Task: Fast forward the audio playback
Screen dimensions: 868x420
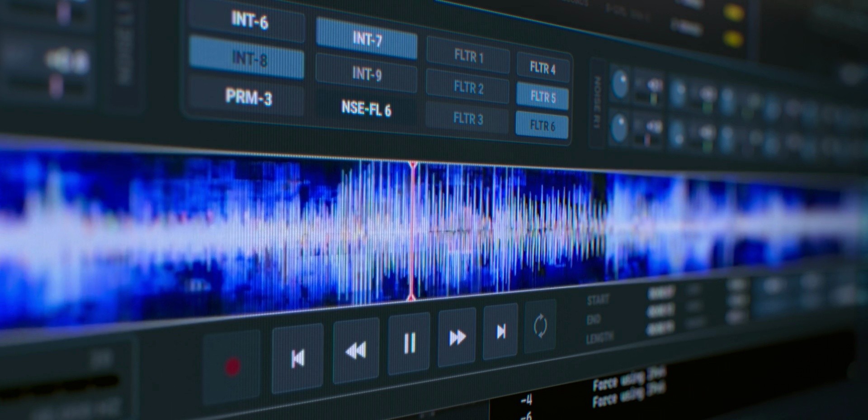Action: (x=457, y=337)
